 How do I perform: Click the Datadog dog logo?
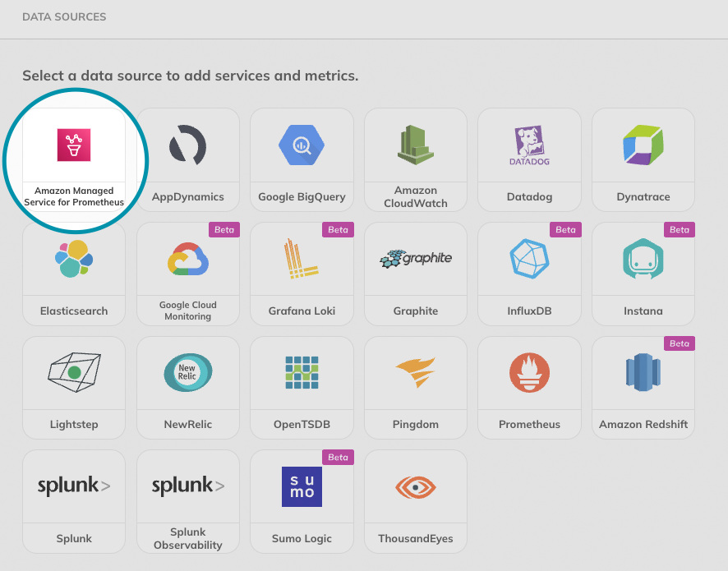[x=529, y=145]
